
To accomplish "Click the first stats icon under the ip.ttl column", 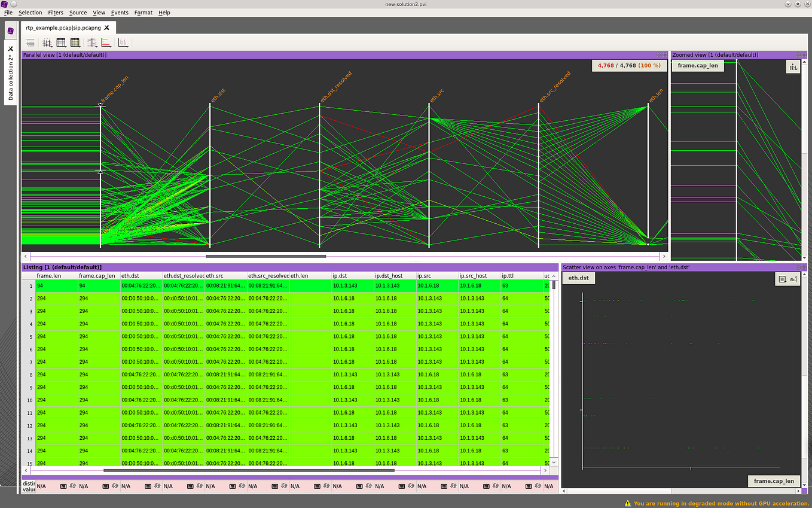I will [x=529, y=486].
